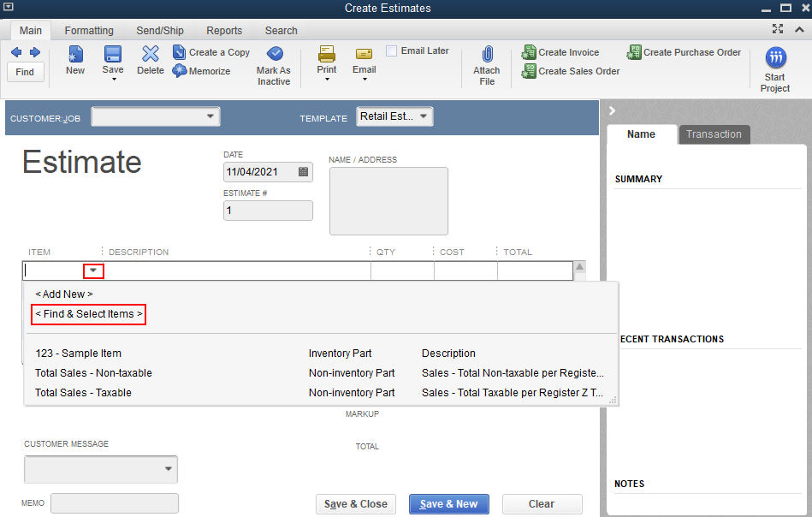Switch to the Main tab
812x517 pixels.
(x=31, y=31)
